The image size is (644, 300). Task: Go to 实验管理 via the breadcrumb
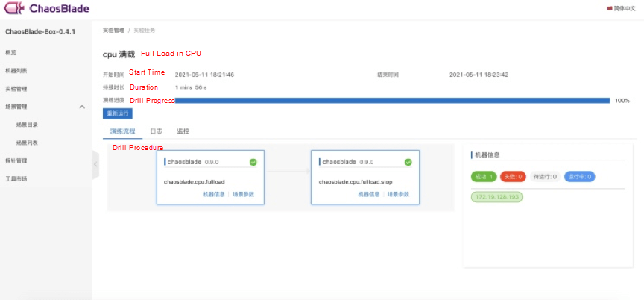point(113,31)
